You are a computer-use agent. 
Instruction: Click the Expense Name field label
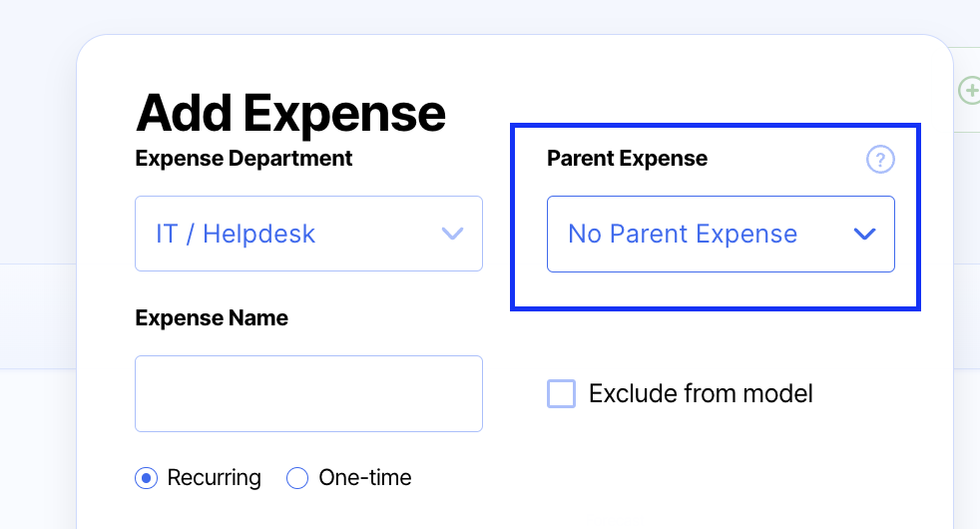click(x=212, y=318)
